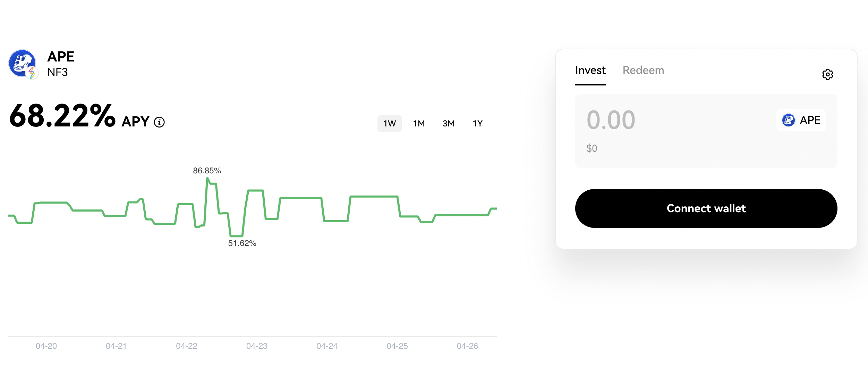The height and width of the screenshot is (371, 868).
Task: Click the APE skull logo icon
Action: pyautogui.click(x=22, y=63)
